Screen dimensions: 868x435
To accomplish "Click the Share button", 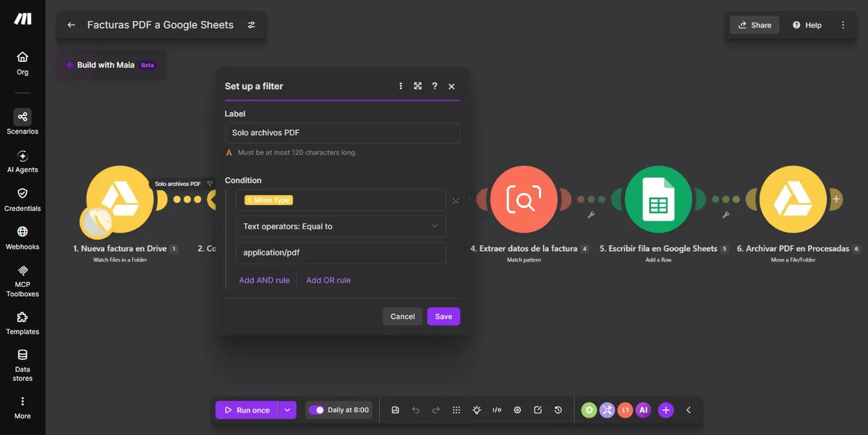I will [x=754, y=25].
